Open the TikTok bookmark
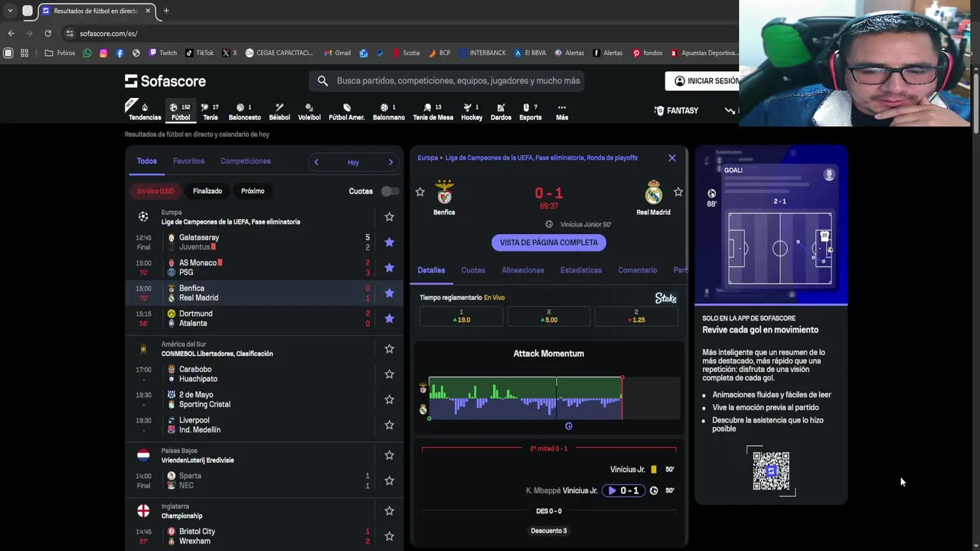Viewport: 980px width, 551px height. 199,53
